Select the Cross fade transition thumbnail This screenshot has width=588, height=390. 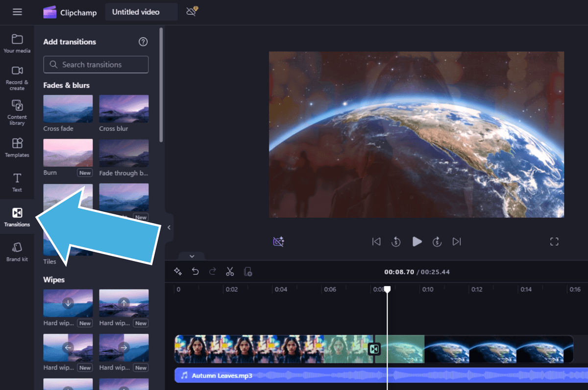[68, 108]
